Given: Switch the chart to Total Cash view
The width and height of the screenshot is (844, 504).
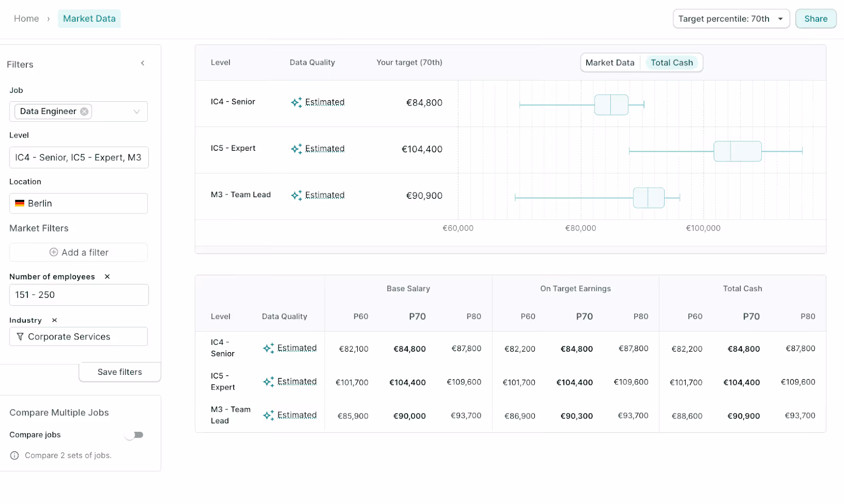Looking at the screenshot, I should (x=672, y=62).
